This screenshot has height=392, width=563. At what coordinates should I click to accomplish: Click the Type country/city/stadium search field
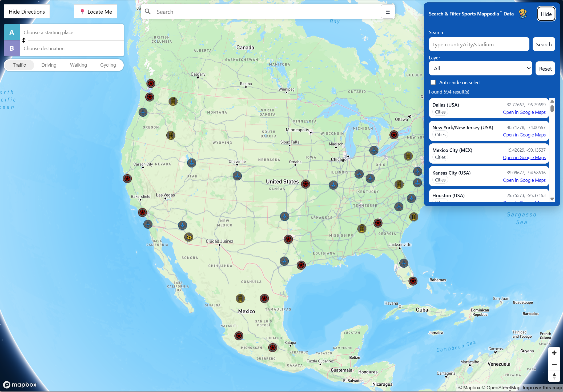479,45
